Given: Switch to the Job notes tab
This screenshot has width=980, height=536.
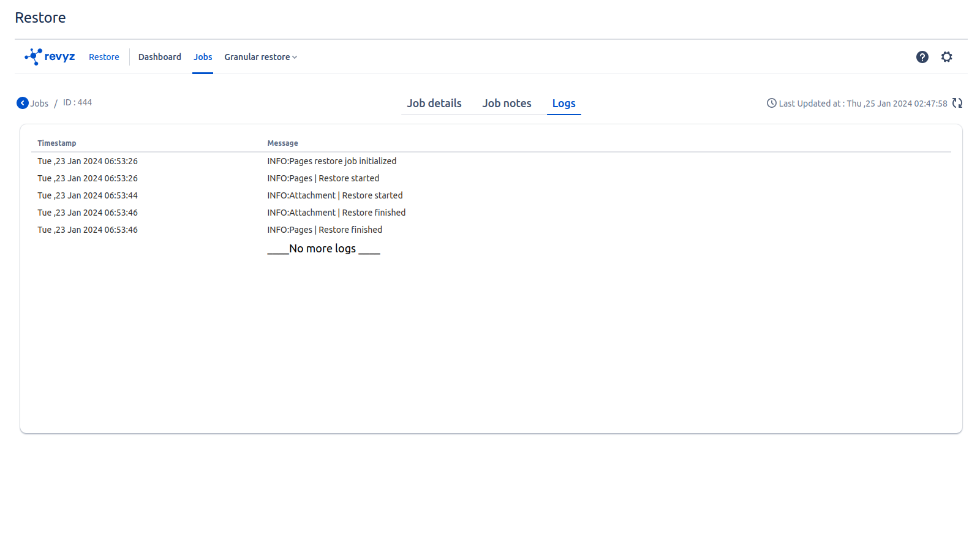Looking at the screenshot, I should [x=507, y=104].
